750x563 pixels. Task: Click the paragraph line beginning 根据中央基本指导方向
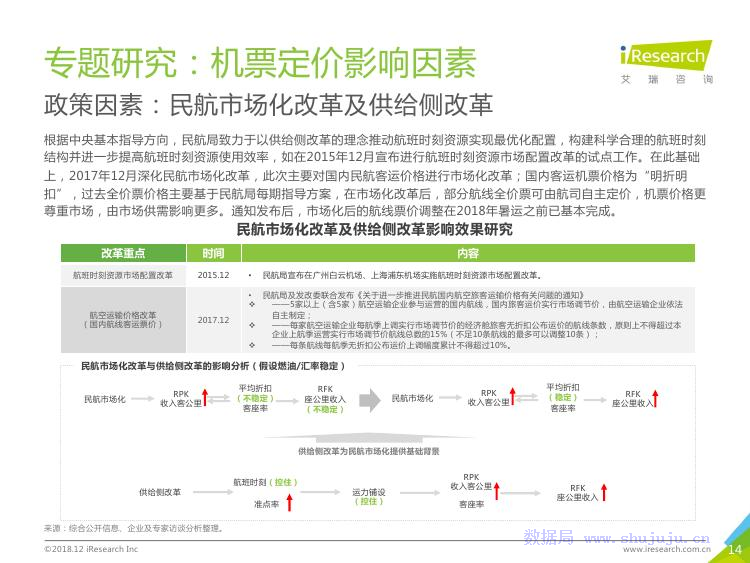(x=375, y=140)
